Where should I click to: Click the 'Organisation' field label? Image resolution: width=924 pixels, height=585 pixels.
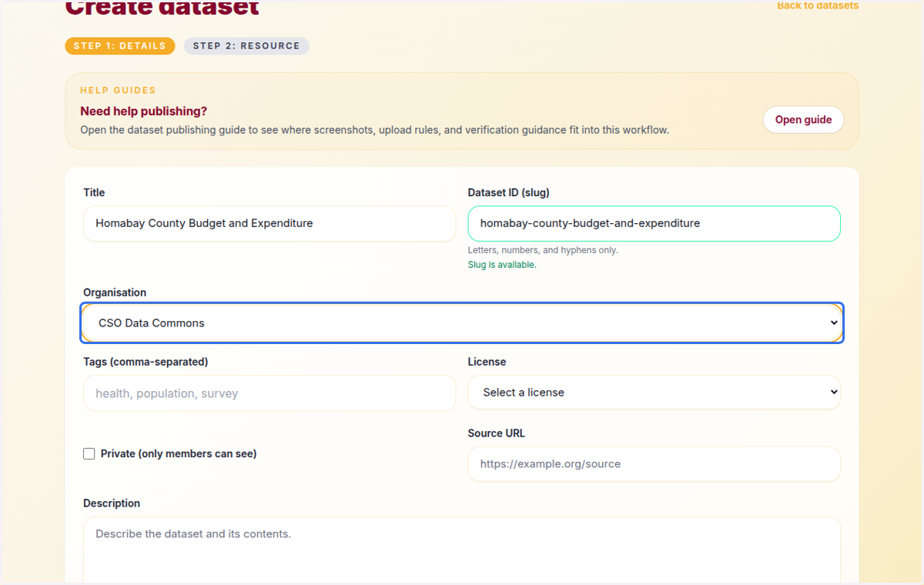point(115,292)
